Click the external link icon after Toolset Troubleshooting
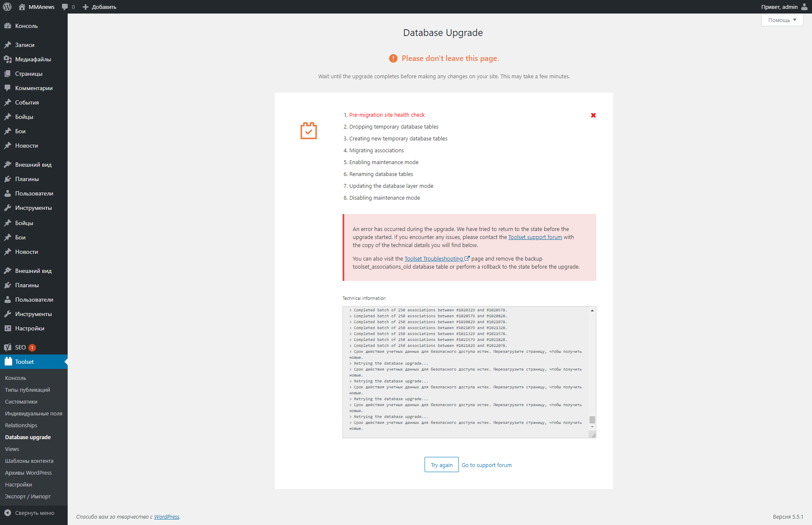The height and width of the screenshot is (525, 812). 467,258
